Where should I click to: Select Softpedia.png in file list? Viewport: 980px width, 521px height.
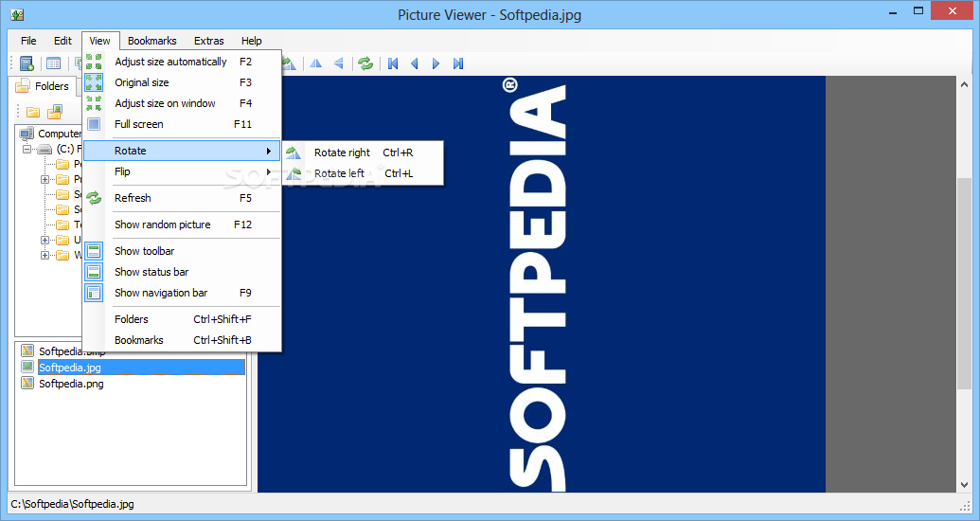coord(71,384)
